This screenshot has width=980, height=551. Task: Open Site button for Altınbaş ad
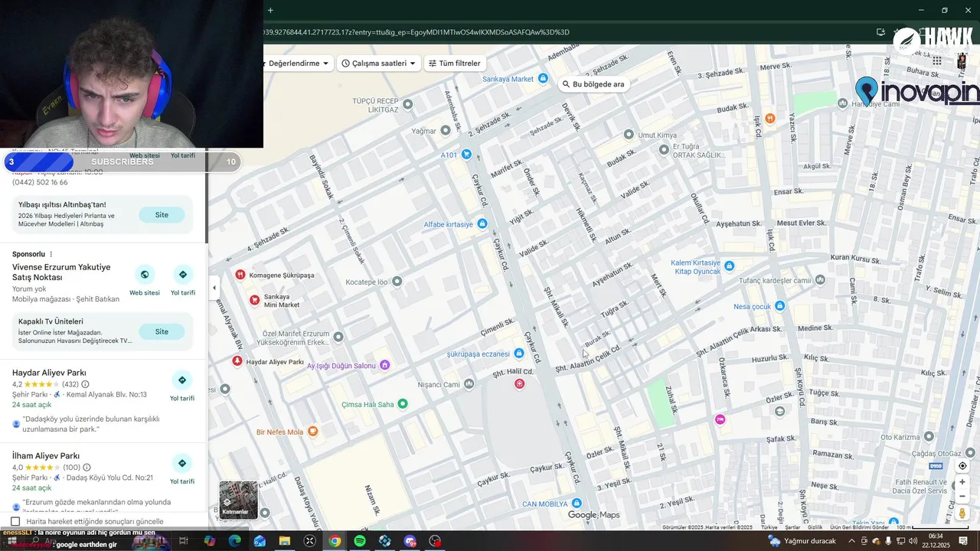click(162, 215)
